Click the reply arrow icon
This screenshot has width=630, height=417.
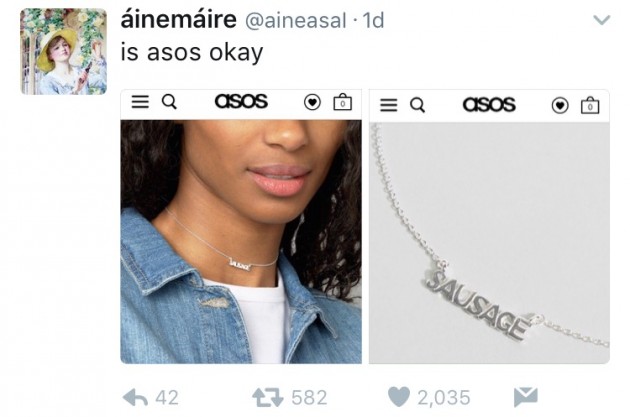pyautogui.click(x=135, y=397)
